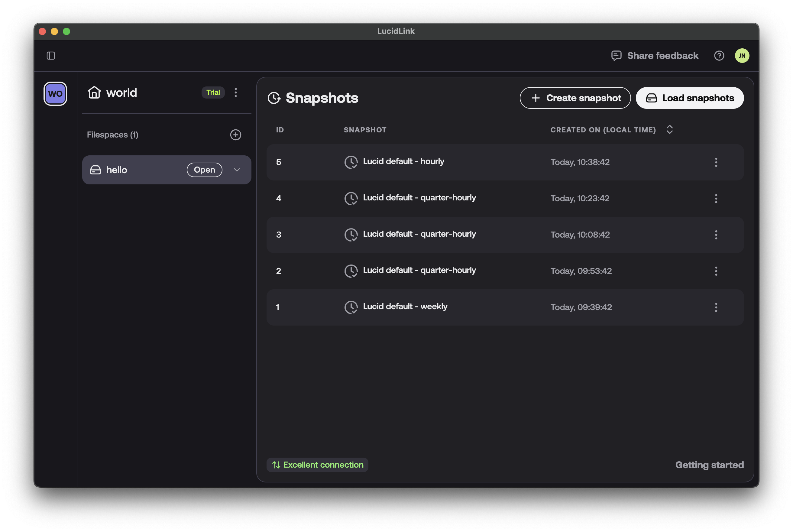Image resolution: width=793 pixels, height=532 pixels.
Task: Click the Filespaces (1) label
Action: [x=113, y=135]
